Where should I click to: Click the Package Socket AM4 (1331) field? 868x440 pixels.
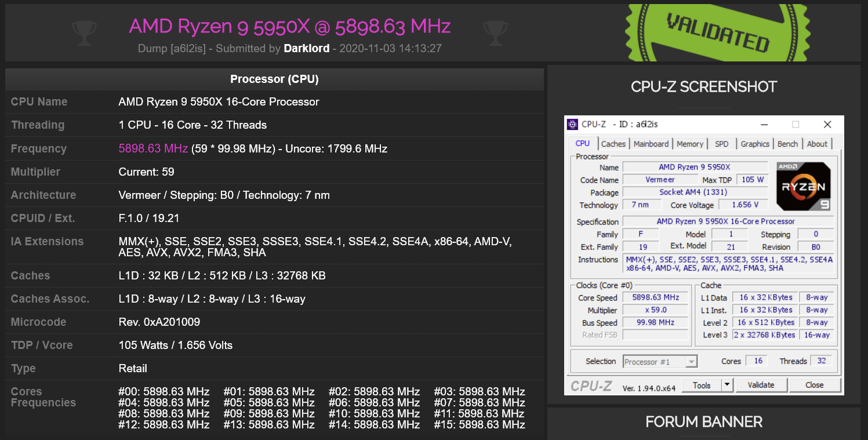695,192
